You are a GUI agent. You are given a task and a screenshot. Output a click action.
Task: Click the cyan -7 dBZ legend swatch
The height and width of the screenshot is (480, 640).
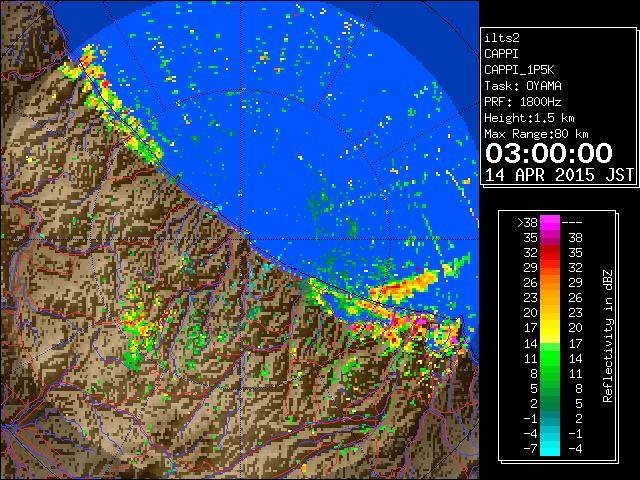coord(550,449)
